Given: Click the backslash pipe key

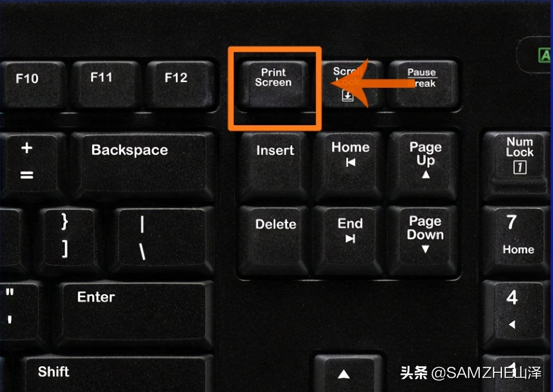Looking at the screenshot, I should [162, 241].
